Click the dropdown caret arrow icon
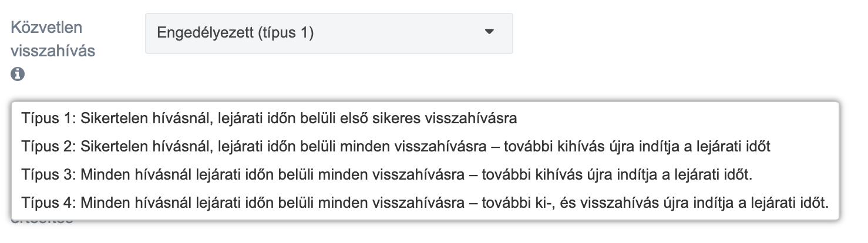 pos(489,32)
